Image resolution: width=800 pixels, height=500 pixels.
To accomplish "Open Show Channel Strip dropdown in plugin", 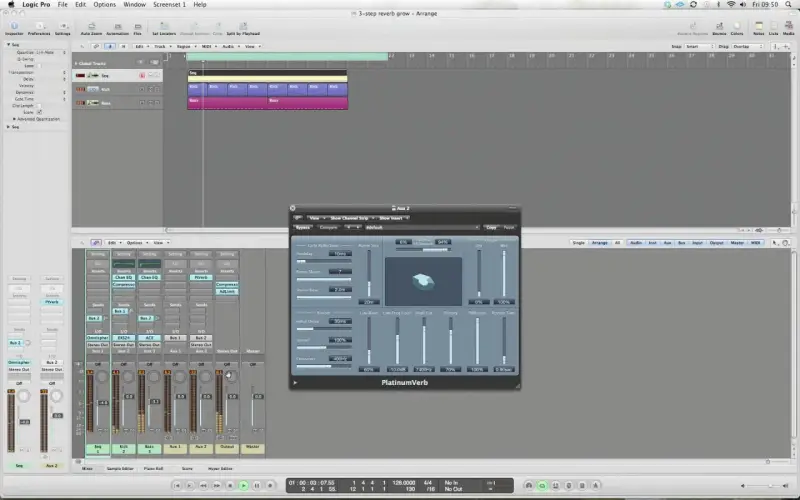I will 351,218.
